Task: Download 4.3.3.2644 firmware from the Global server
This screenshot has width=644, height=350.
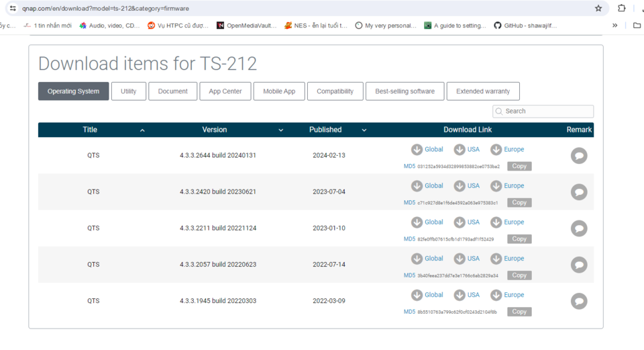Action: 427,149
